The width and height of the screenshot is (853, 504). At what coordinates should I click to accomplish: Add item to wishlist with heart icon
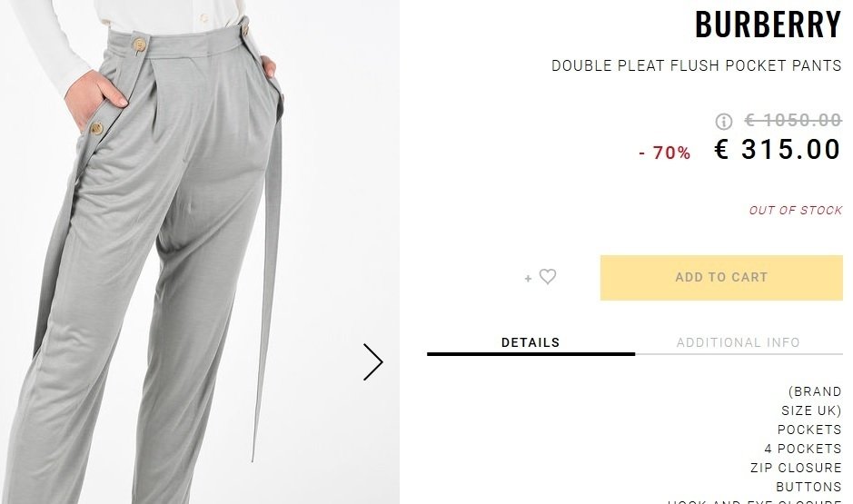pyautogui.click(x=548, y=276)
